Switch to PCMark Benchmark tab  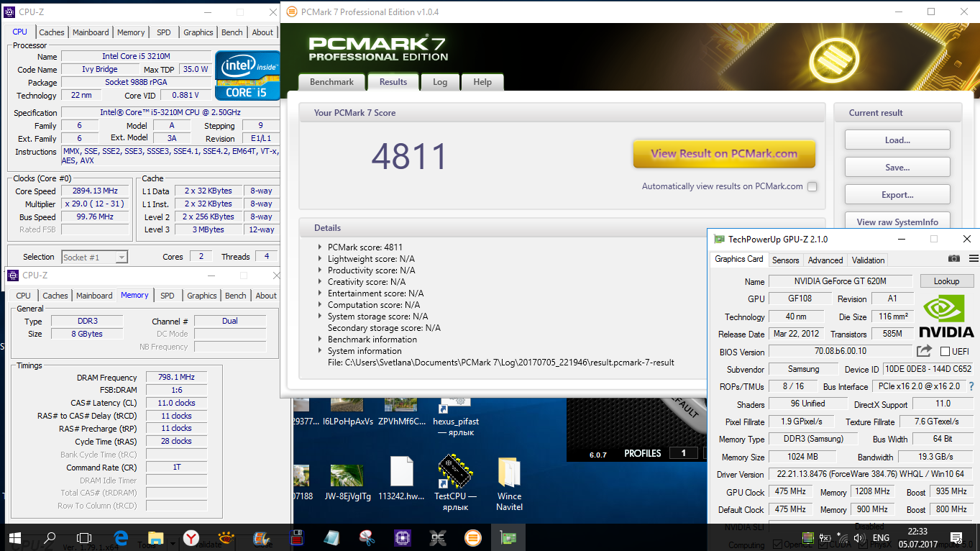point(331,82)
